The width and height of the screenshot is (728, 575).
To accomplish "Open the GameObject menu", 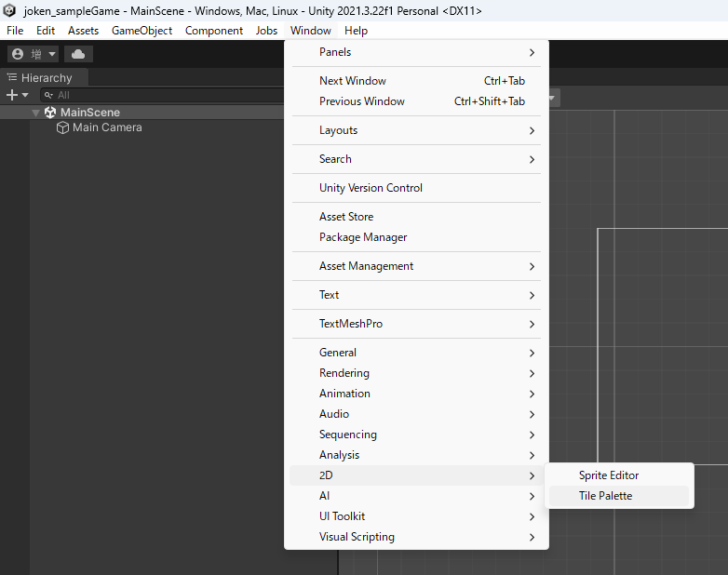I will (x=142, y=31).
